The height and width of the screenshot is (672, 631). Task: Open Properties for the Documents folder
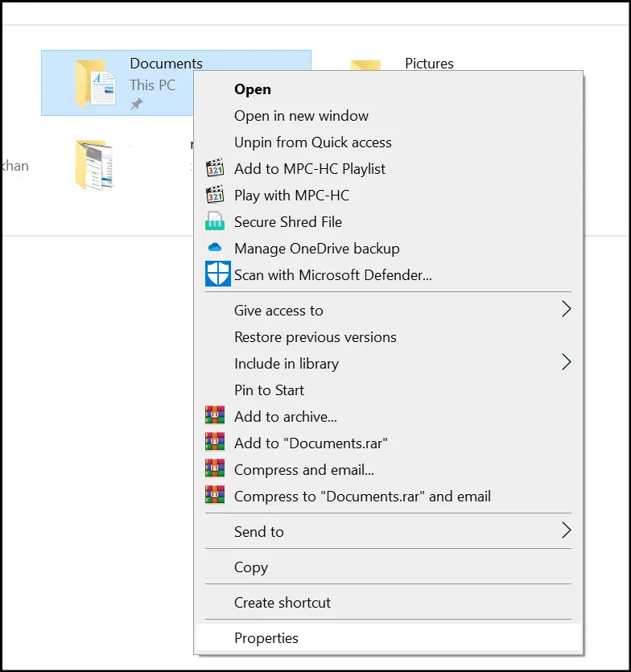click(x=389, y=637)
